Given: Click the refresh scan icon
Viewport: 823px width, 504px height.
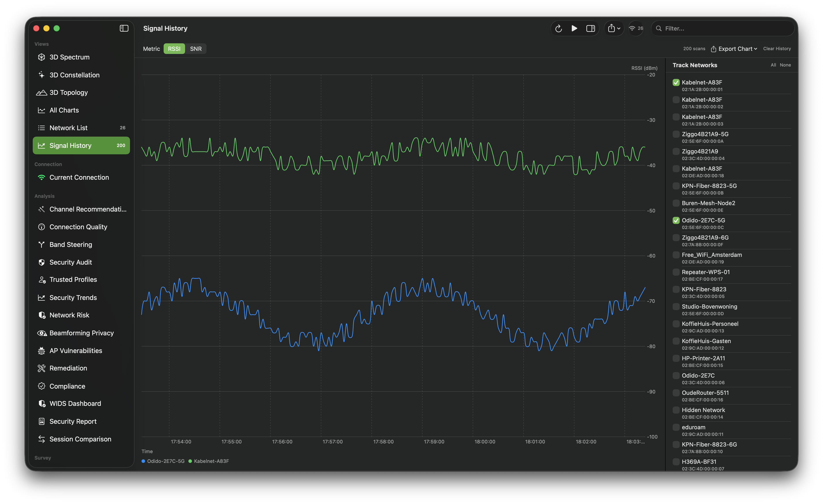Looking at the screenshot, I should tap(559, 28).
